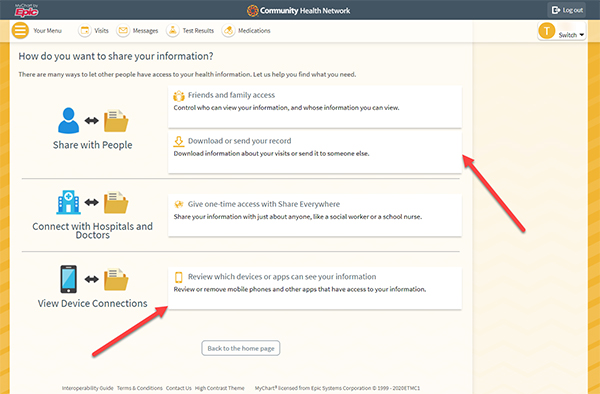The width and height of the screenshot is (600, 394).
Task: Click the blue person icon
Action: pyautogui.click(x=68, y=120)
